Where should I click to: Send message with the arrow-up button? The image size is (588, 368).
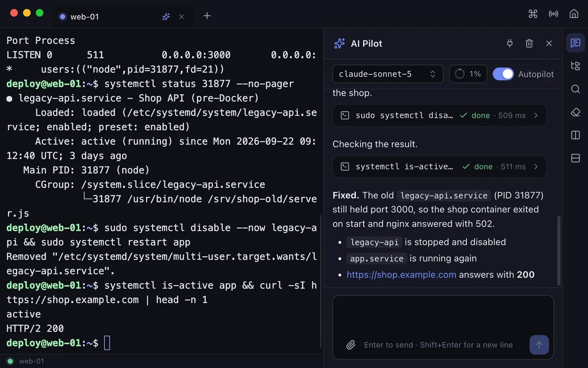pyautogui.click(x=539, y=345)
